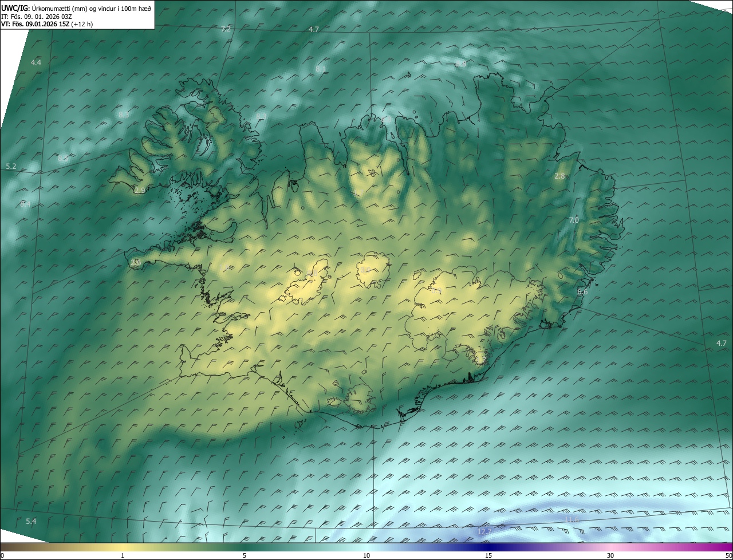Click the 7.2 value label on the map
This screenshot has height=560, width=733.
(x=226, y=29)
